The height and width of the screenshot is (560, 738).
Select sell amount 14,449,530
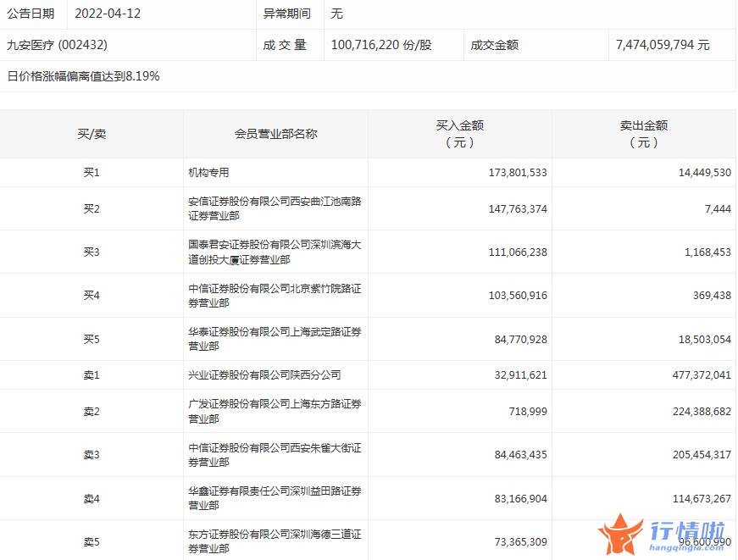click(x=705, y=172)
